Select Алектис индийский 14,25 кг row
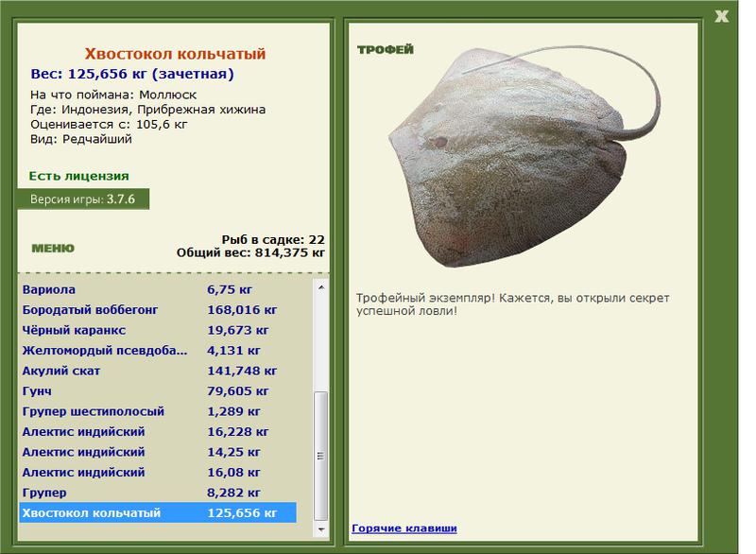The height and width of the screenshot is (554, 756). tap(158, 452)
